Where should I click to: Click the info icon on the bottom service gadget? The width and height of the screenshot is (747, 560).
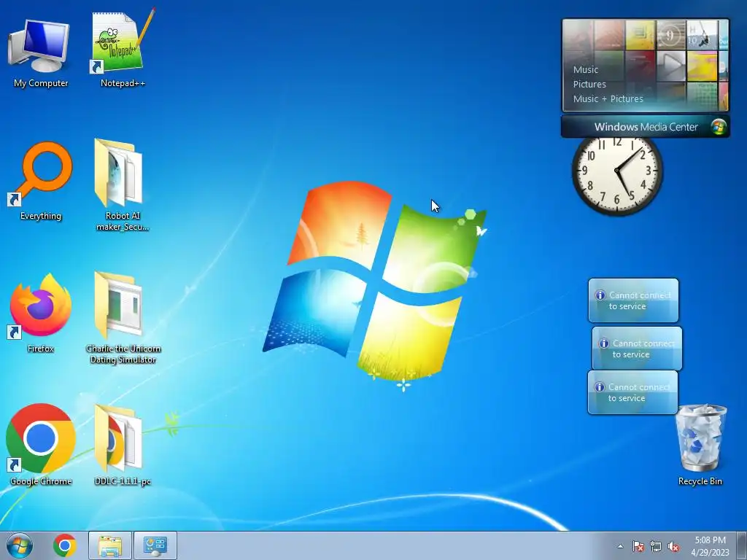[x=600, y=387]
